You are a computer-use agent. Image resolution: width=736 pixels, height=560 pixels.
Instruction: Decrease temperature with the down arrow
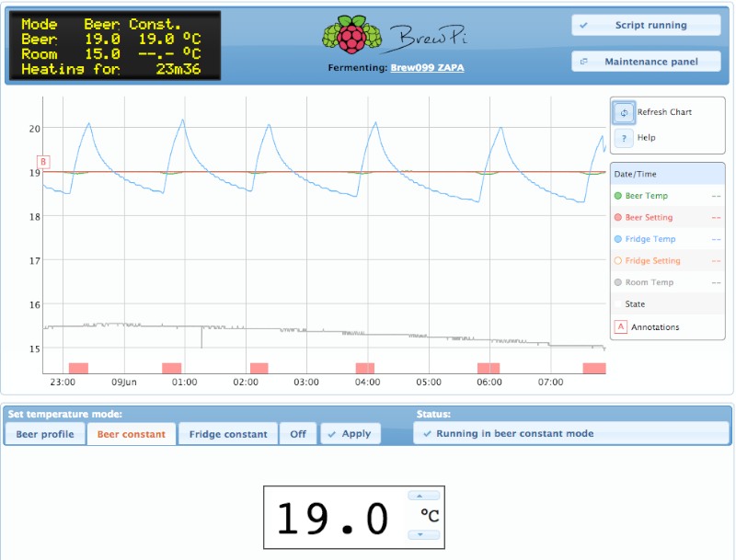[x=423, y=534]
